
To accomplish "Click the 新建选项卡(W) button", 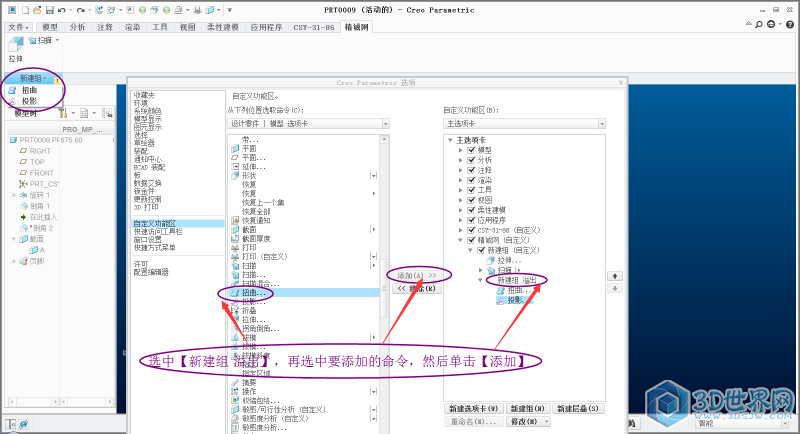I will [x=473, y=409].
